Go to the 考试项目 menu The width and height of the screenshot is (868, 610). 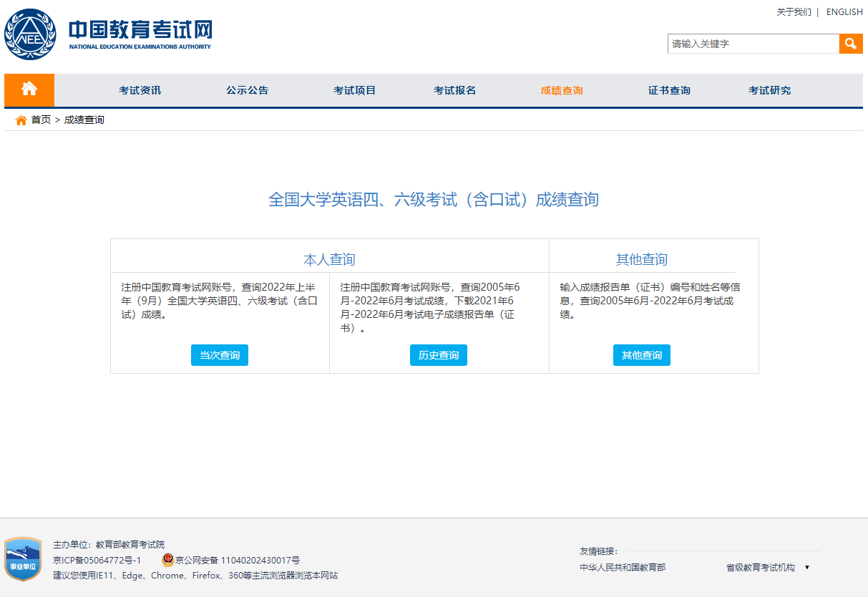pos(354,90)
